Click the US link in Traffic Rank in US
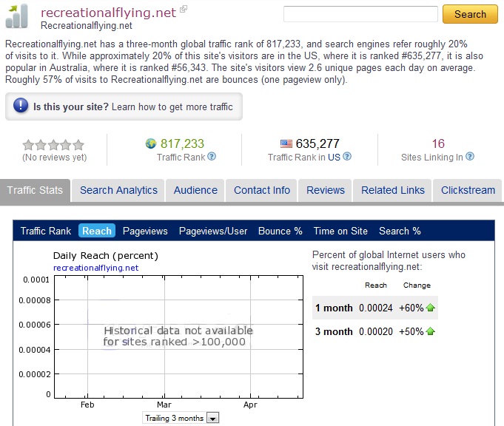This screenshot has width=504, height=426. pos(334,157)
